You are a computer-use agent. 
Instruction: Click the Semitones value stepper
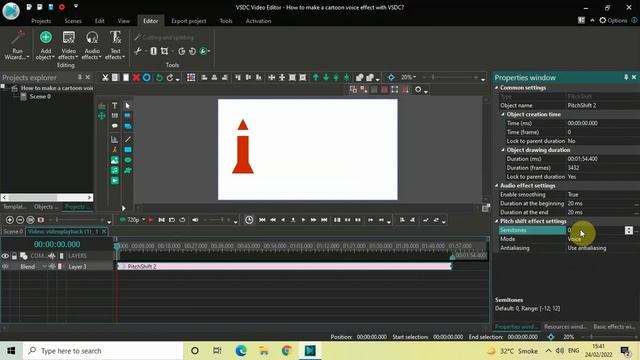point(629,230)
